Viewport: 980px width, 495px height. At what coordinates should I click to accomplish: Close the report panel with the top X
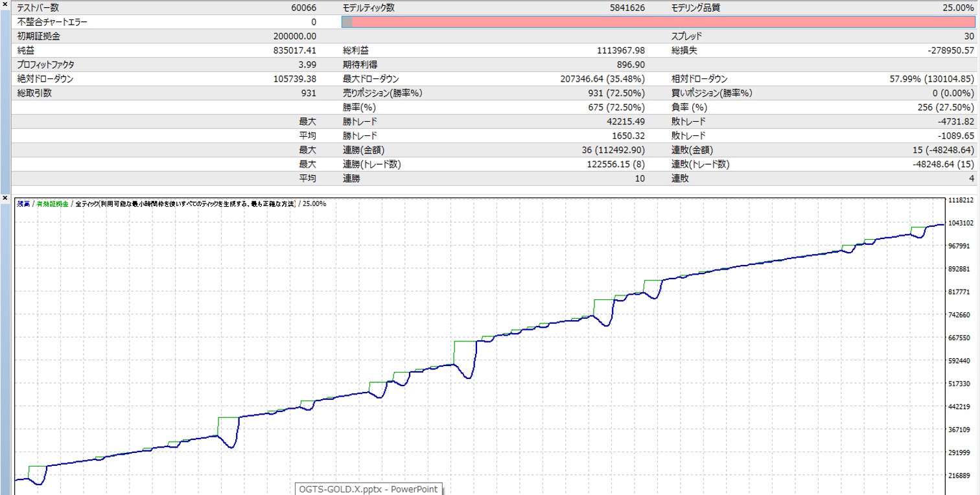[x=5, y=4]
